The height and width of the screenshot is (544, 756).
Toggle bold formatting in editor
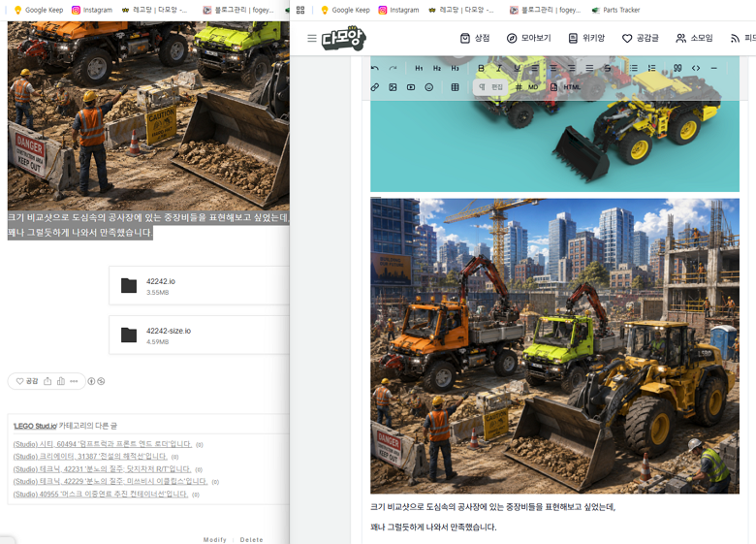click(481, 68)
